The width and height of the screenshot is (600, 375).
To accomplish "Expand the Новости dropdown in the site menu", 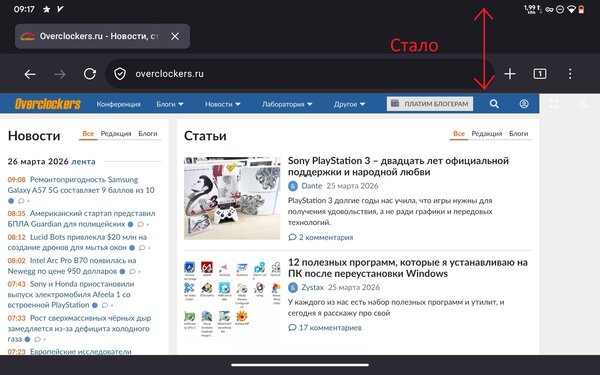I will (223, 104).
